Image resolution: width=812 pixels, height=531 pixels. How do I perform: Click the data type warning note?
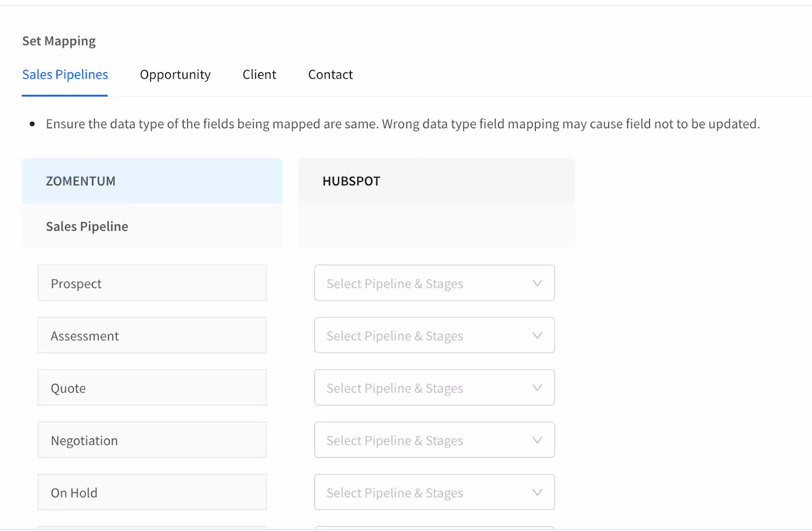(x=403, y=124)
